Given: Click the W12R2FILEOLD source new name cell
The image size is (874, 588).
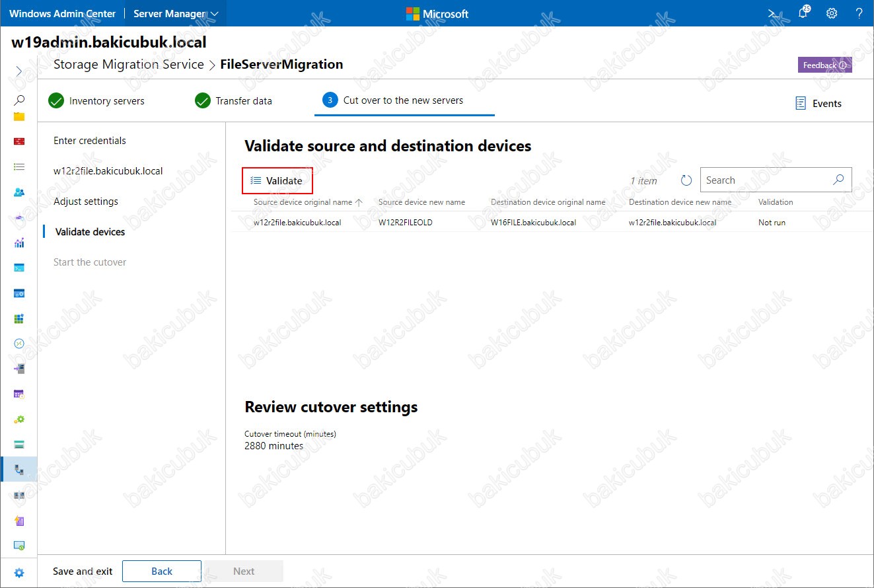Looking at the screenshot, I should (x=406, y=223).
